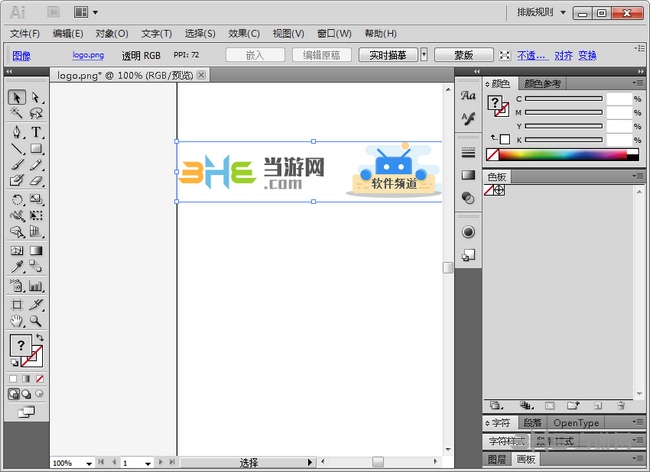Viewport: 650px width, 472px height.
Task: Open the 排版规则 workspace dropdown
Action: (541, 12)
